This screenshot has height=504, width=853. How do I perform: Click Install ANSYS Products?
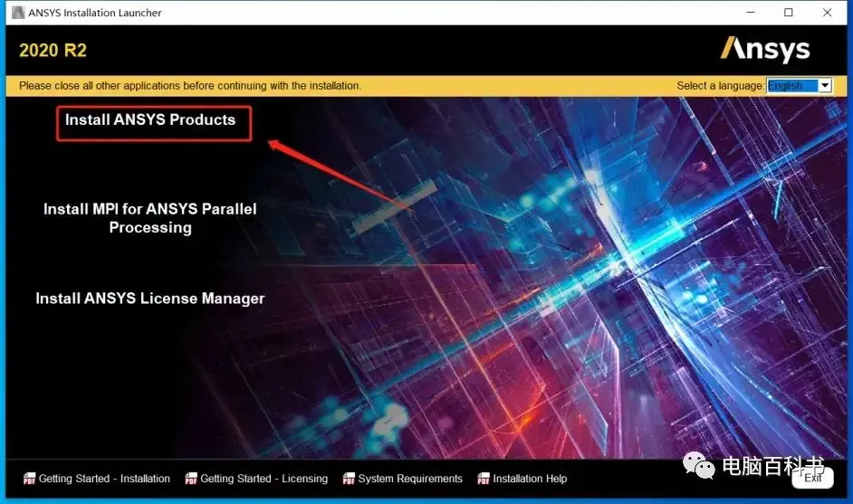click(150, 119)
